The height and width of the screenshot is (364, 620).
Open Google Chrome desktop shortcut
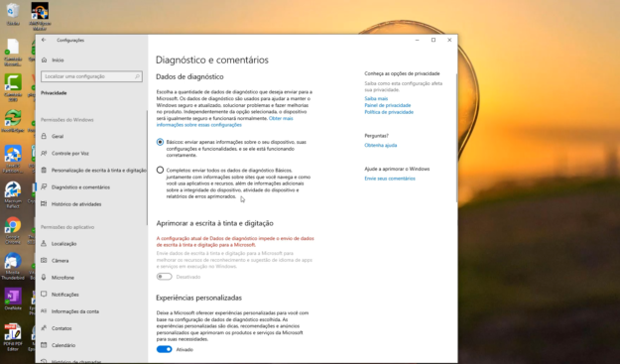pos(13,230)
